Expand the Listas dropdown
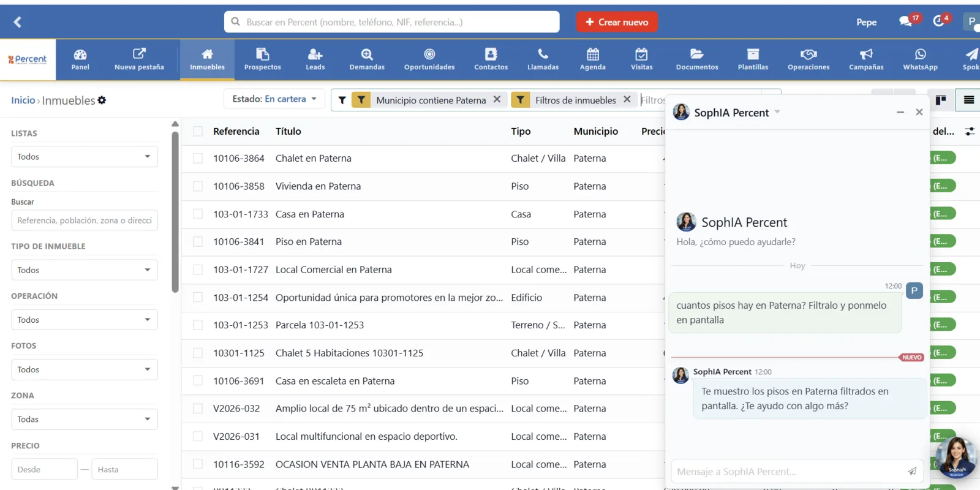This screenshot has height=490, width=980. click(x=85, y=157)
